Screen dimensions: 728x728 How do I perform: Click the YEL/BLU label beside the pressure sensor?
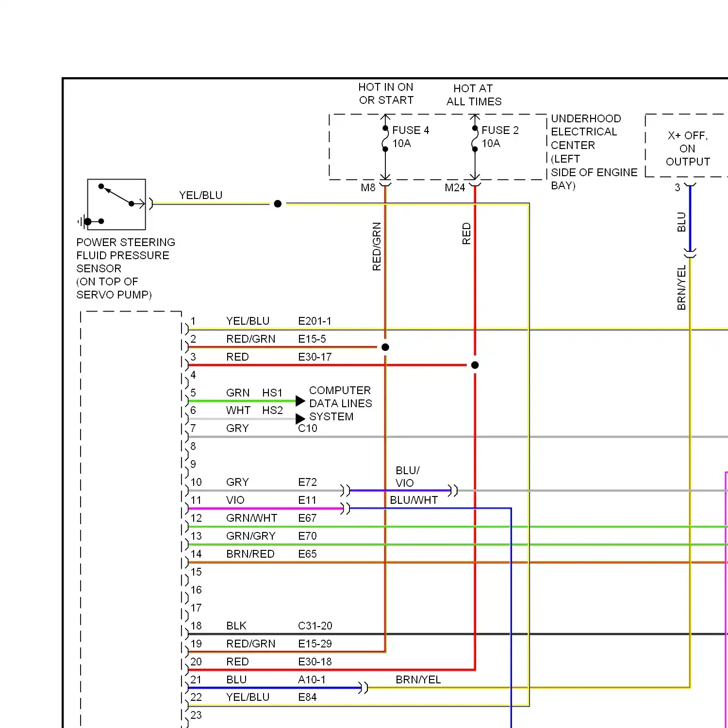click(x=200, y=195)
